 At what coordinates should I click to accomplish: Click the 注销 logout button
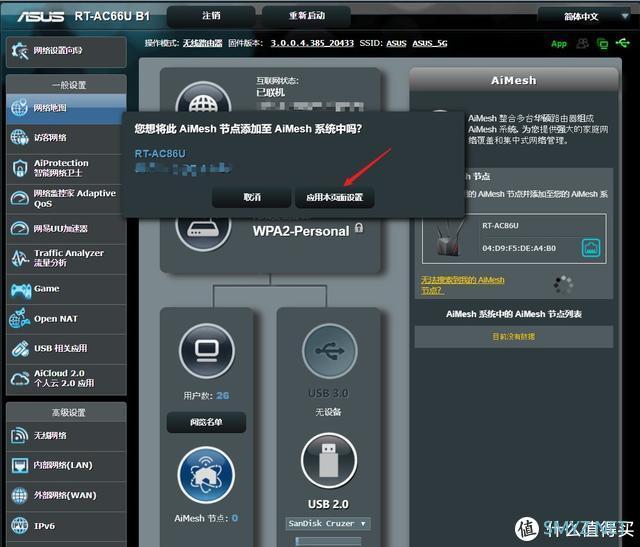click(x=211, y=16)
